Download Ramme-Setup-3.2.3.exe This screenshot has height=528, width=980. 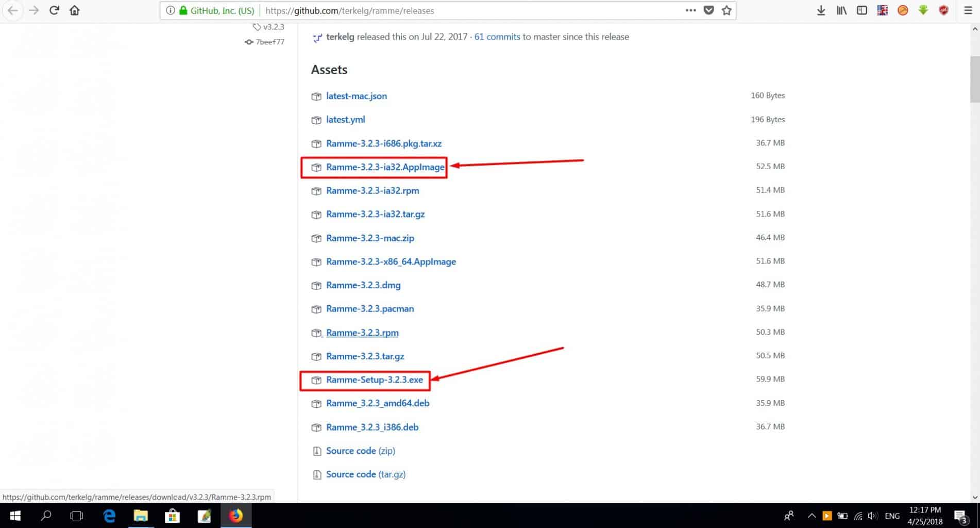pos(374,380)
